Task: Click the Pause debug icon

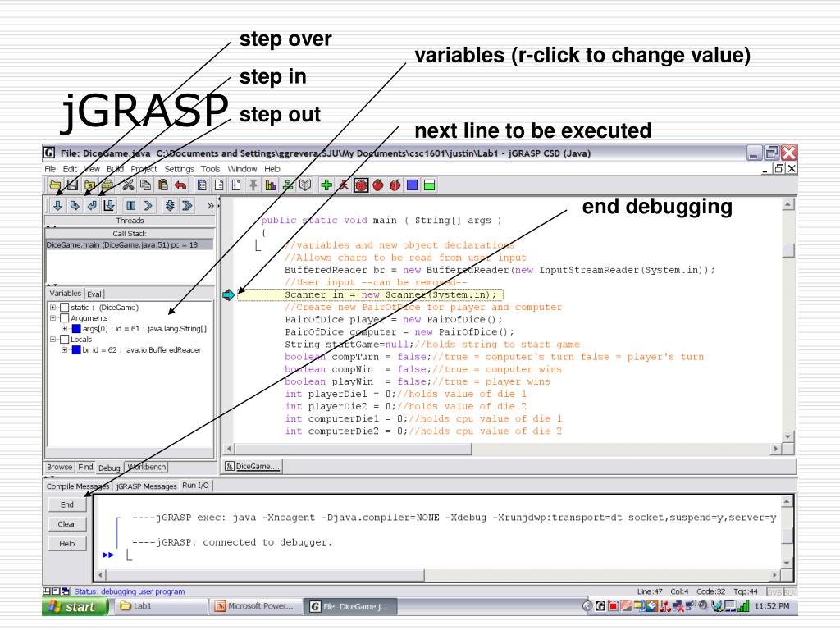Action: click(x=130, y=205)
